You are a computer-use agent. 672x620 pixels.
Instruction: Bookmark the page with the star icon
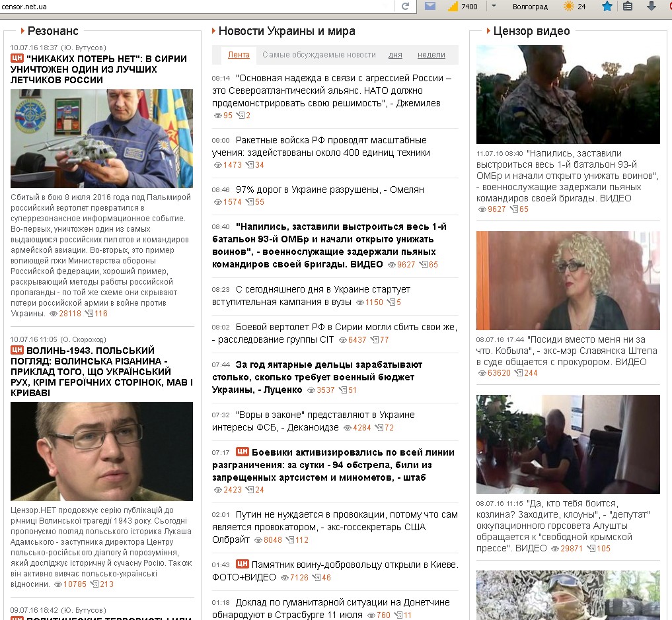pos(607,6)
